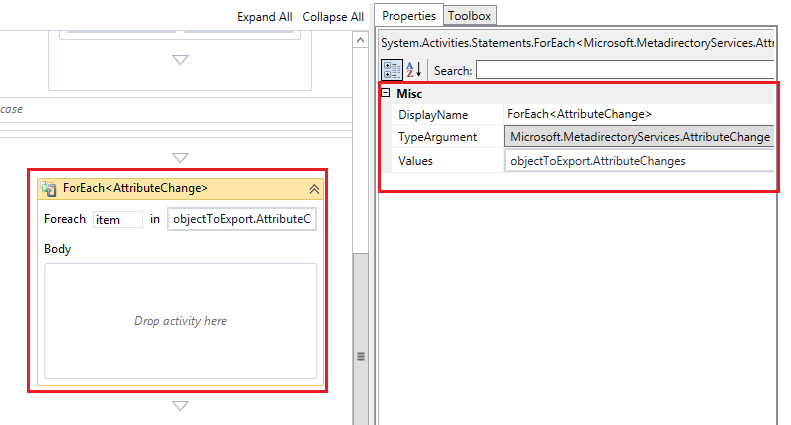Click the System.Activities.Statements.ForEach type header text
This screenshot has width=791, height=425.
click(578, 43)
